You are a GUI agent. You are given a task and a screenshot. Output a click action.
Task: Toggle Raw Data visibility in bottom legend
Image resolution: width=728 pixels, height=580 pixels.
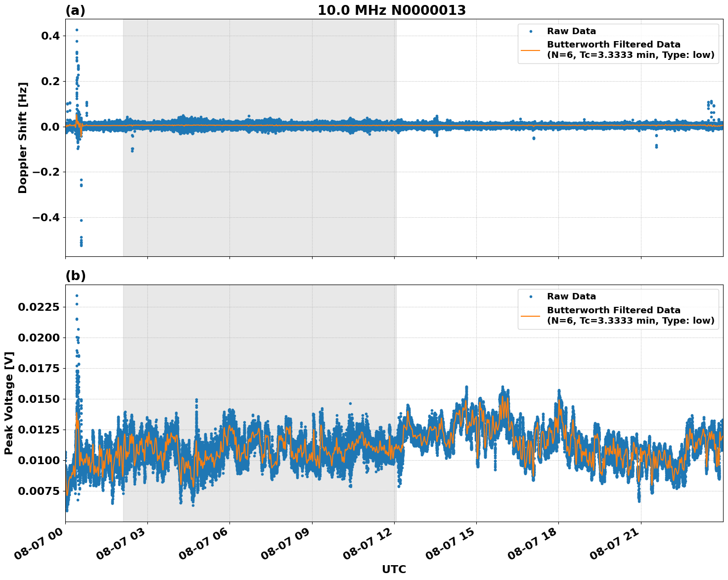point(571,295)
